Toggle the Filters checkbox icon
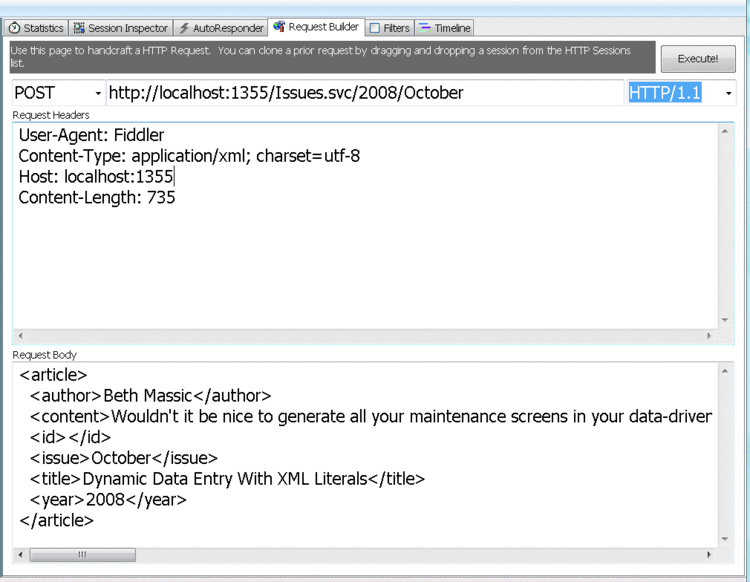Image resolution: width=750 pixels, height=582 pixels. click(x=375, y=28)
